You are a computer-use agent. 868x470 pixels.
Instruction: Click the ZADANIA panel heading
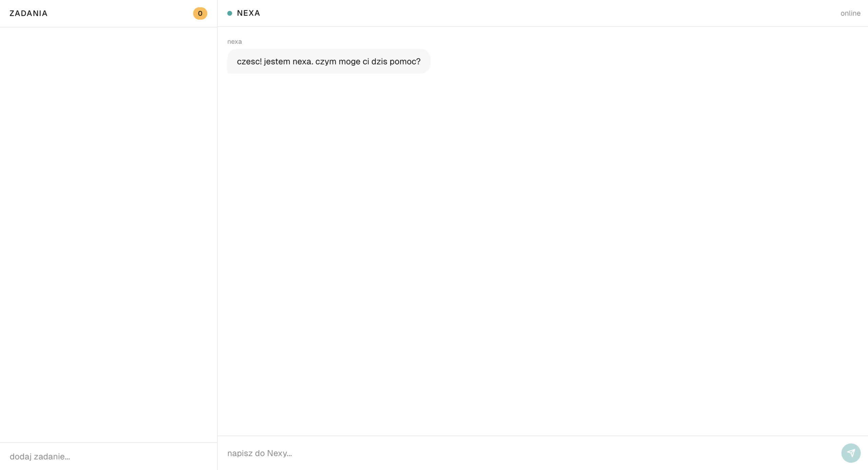pyautogui.click(x=28, y=13)
